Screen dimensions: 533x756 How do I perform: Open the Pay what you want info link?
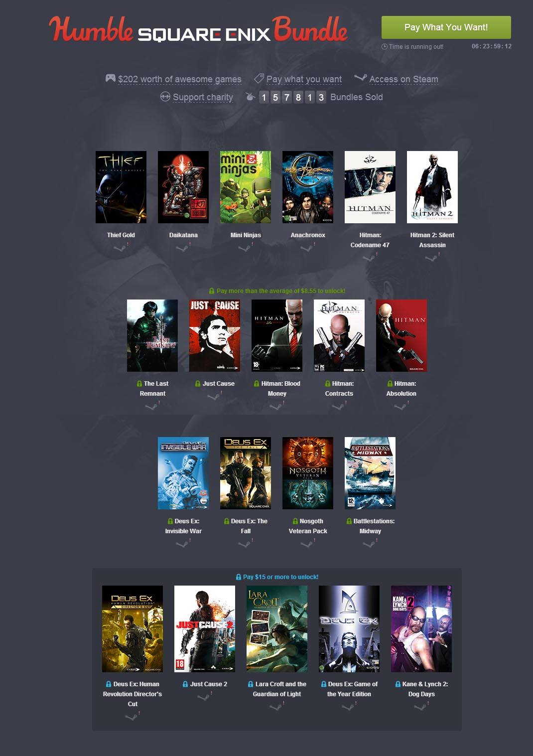click(x=304, y=79)
